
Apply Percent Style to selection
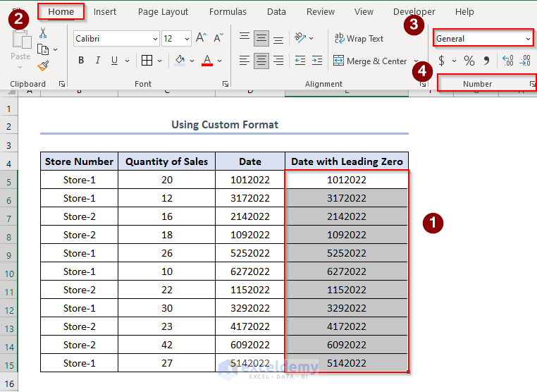(469, 61)
